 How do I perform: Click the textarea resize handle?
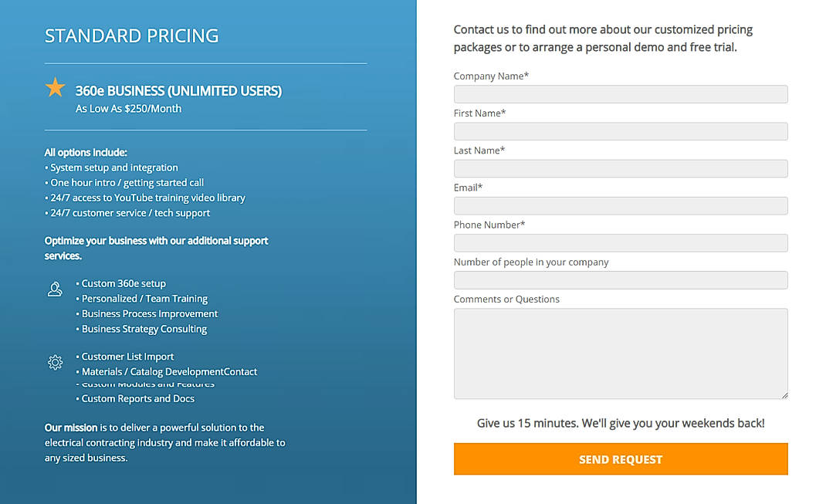tap(784, 395)
